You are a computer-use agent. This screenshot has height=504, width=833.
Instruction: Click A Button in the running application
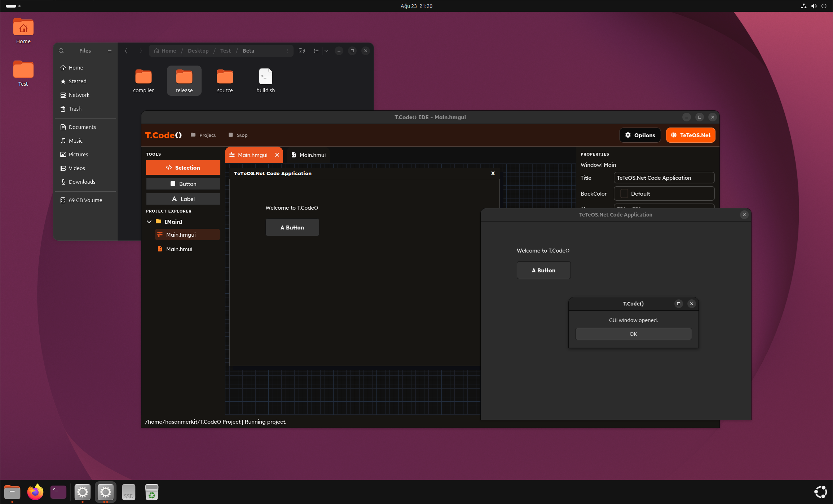click(543, 270)
